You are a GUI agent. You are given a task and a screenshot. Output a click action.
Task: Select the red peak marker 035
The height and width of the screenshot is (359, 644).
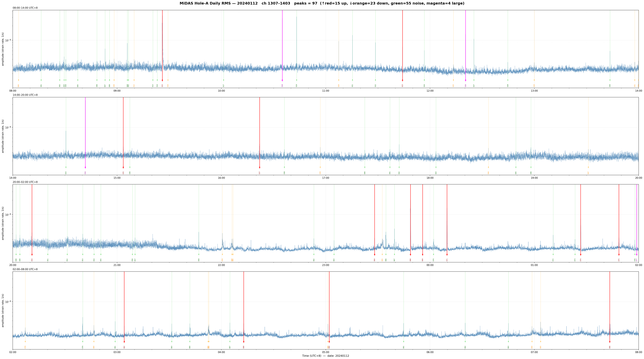[x=123, y=167]
